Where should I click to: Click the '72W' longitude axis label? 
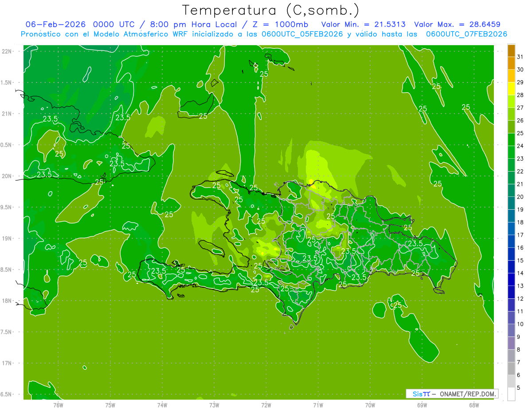click(266, 405)
